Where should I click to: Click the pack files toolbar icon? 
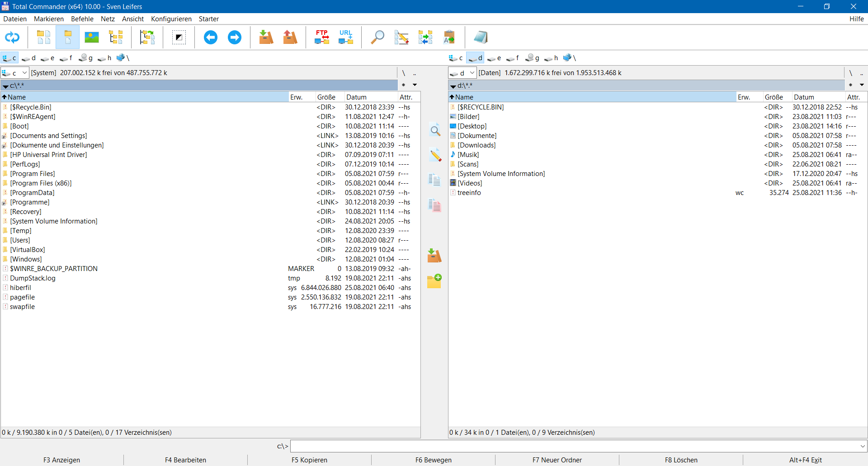coord(266,38)
